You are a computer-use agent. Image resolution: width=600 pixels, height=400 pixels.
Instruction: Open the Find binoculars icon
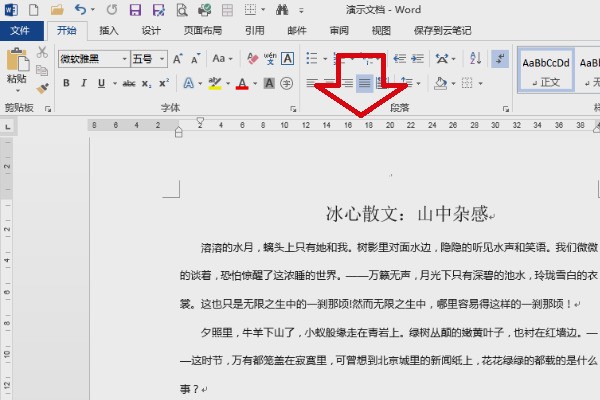click(x=282, y=10)
